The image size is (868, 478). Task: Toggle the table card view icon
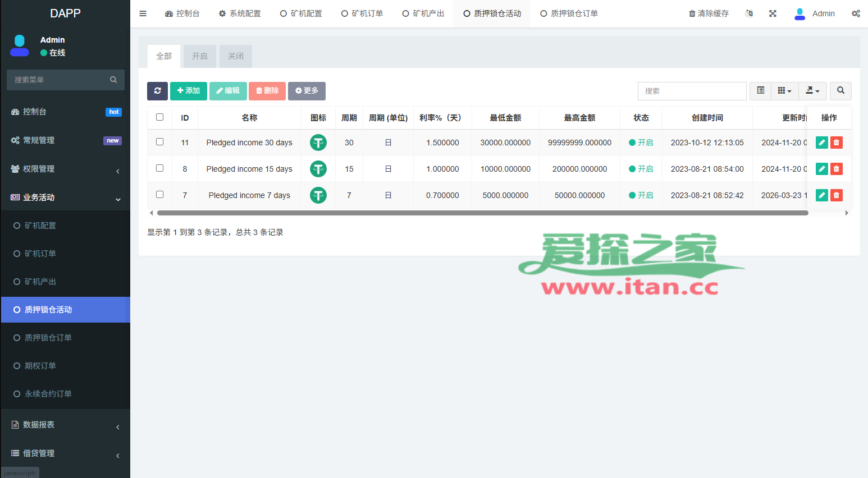point(760,91)
